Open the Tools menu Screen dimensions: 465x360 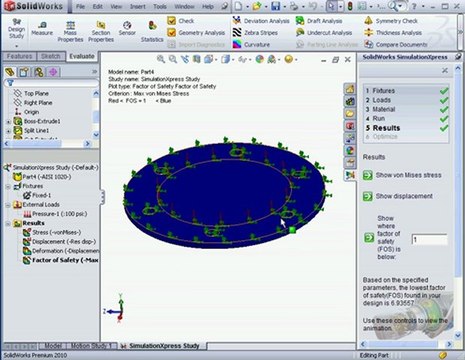click(160, 6)
